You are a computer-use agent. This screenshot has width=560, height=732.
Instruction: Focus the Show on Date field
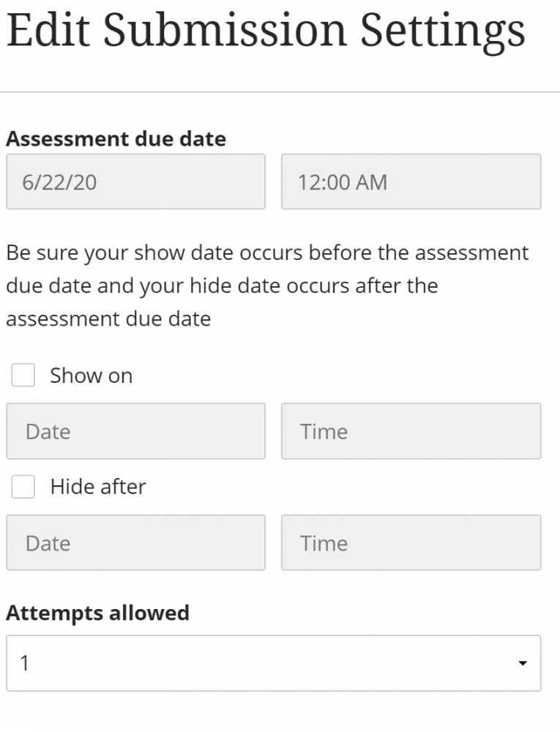coord(135,431)
